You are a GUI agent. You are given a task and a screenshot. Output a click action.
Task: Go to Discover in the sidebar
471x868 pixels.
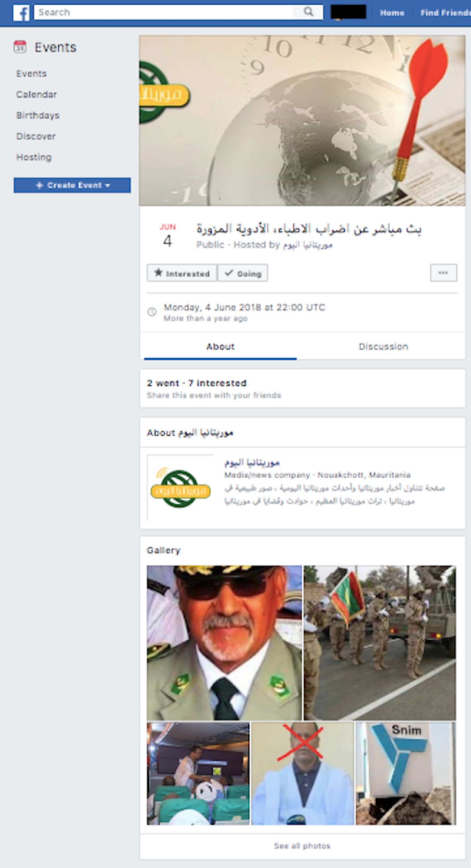point(36,136)
